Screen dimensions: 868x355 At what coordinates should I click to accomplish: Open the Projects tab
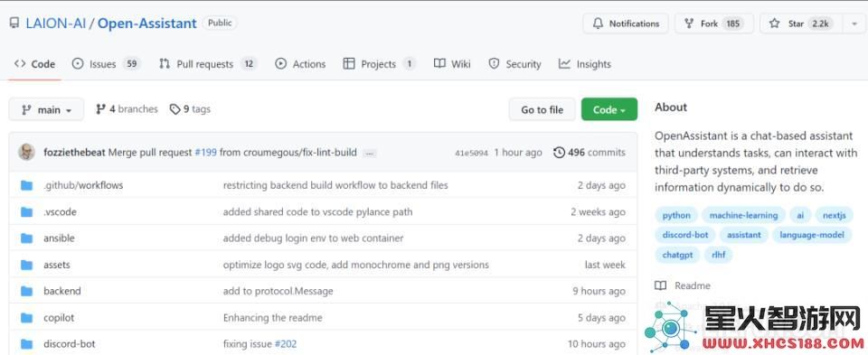click(x=379, y=64)
